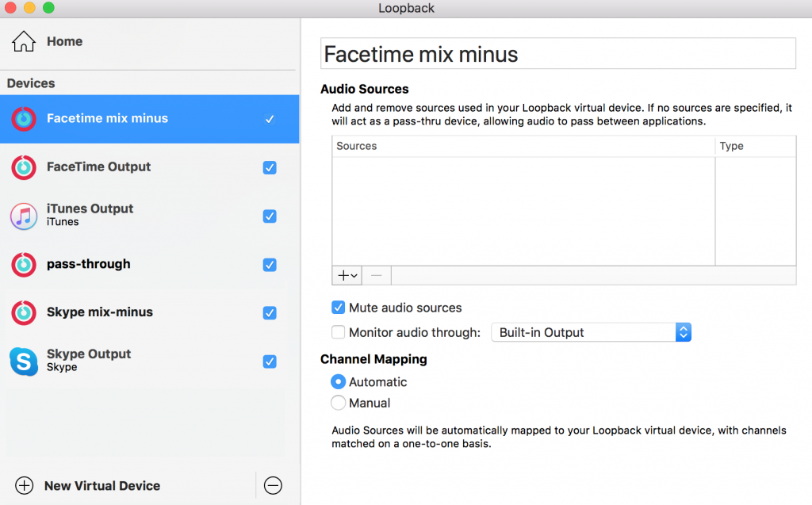Go to Home in the sidebar
The height and width of the screenshot is (505, 812).
pos(65,41)
